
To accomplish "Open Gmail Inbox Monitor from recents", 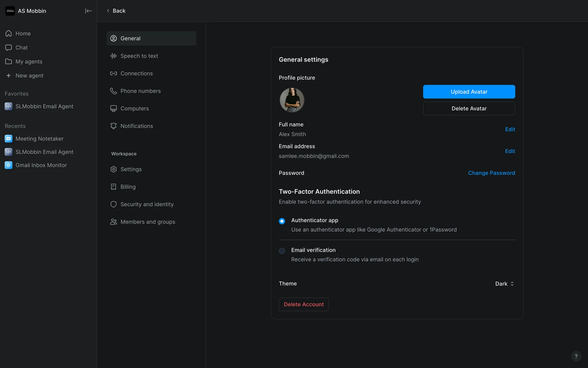I will pyautogui.click(x=41, y=165).
